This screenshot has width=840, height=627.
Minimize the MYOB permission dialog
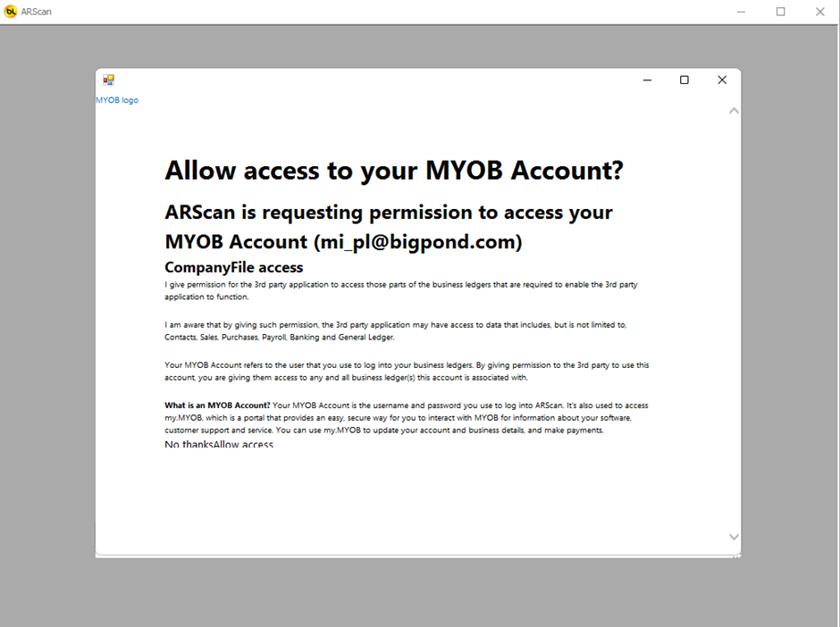tap(646, 79)
